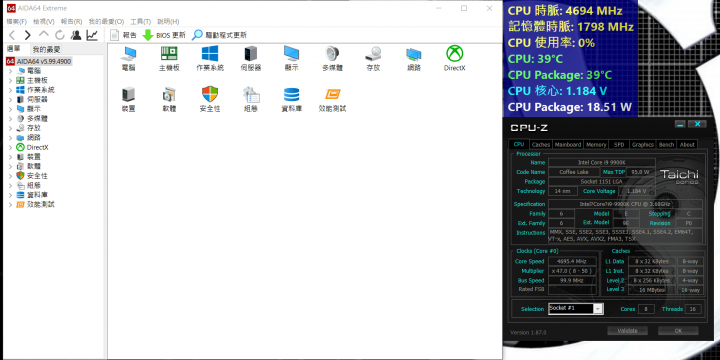
Task: Switch to the About tab in CPU-Z
Action: (687, 144)
